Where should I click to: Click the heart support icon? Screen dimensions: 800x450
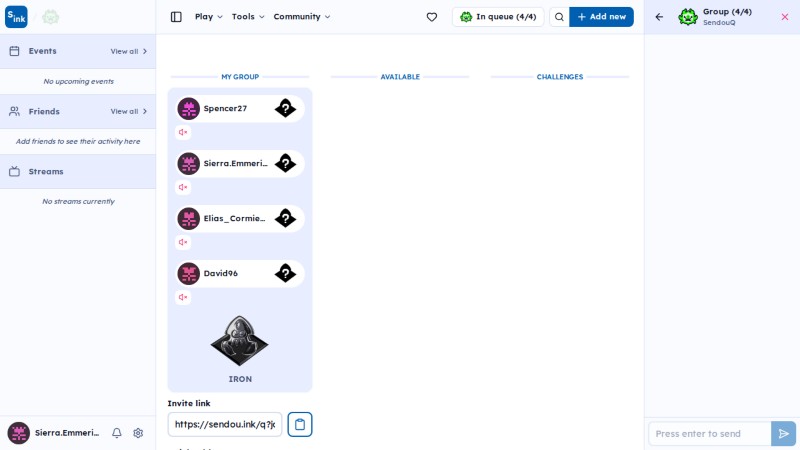click(x=432, y=17)
